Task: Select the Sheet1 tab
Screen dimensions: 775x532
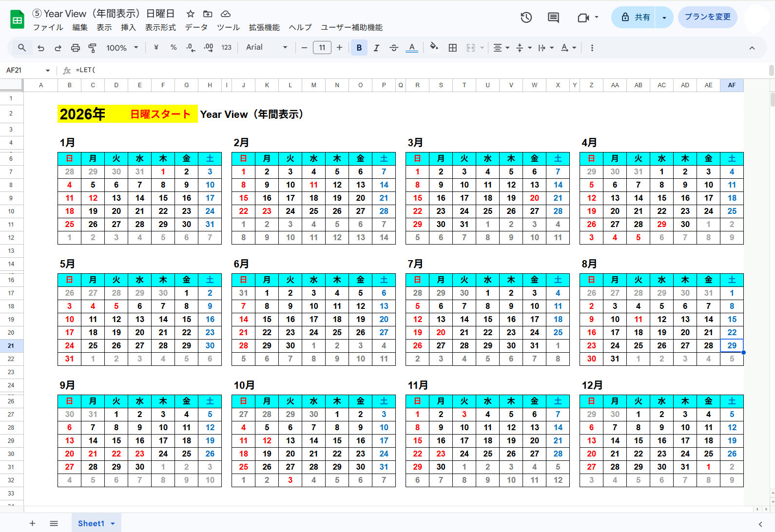Action: click(x=91, y=523)
